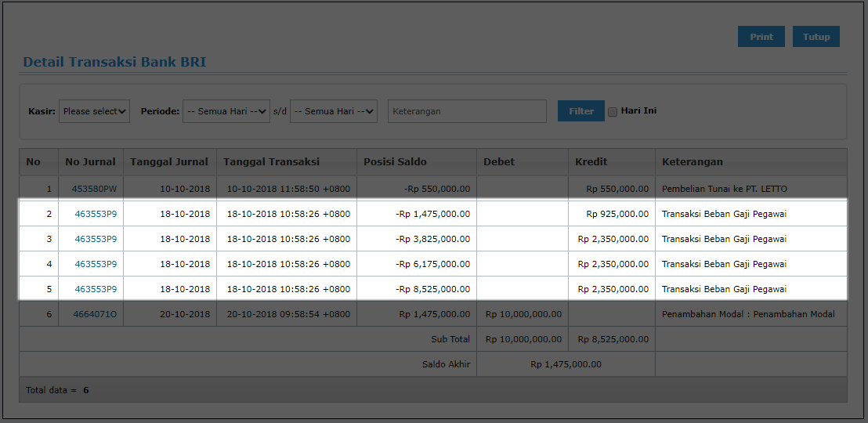
Task: Open journal 463553P9 in row 3
Action: (x=96, y=239)
